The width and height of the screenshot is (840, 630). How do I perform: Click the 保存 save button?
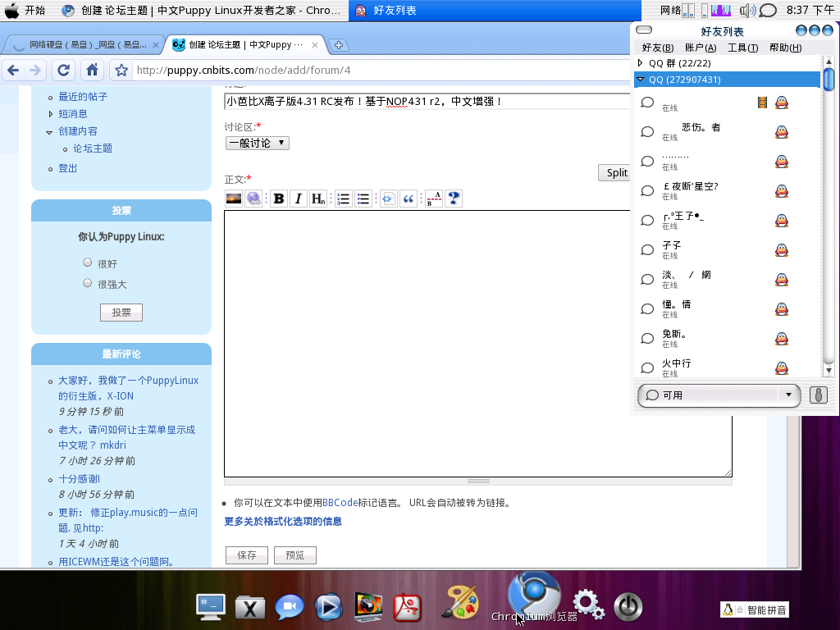point(247,555)
